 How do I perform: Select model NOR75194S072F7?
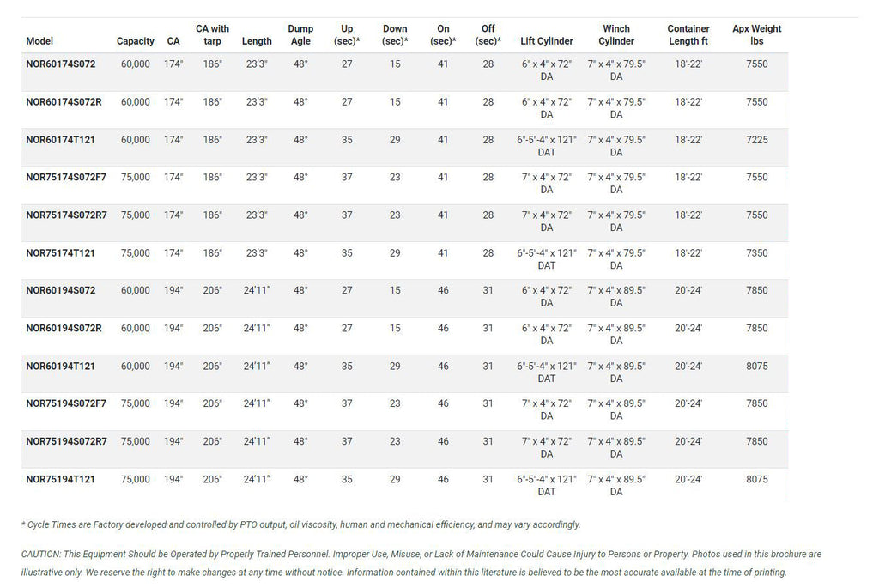[x=66, y=403]
